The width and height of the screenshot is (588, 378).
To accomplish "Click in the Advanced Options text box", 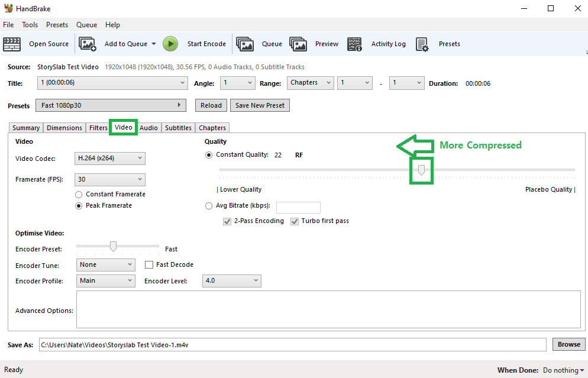I will click(x=328, y=309).
